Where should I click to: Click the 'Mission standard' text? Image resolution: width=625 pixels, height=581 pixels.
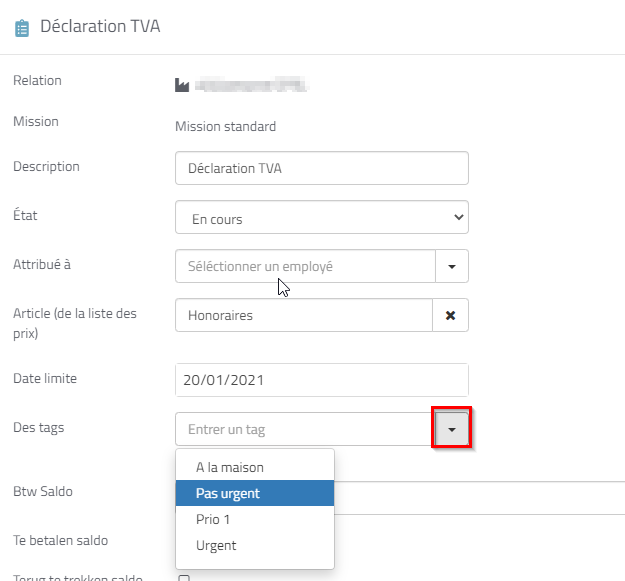[225, 126]
